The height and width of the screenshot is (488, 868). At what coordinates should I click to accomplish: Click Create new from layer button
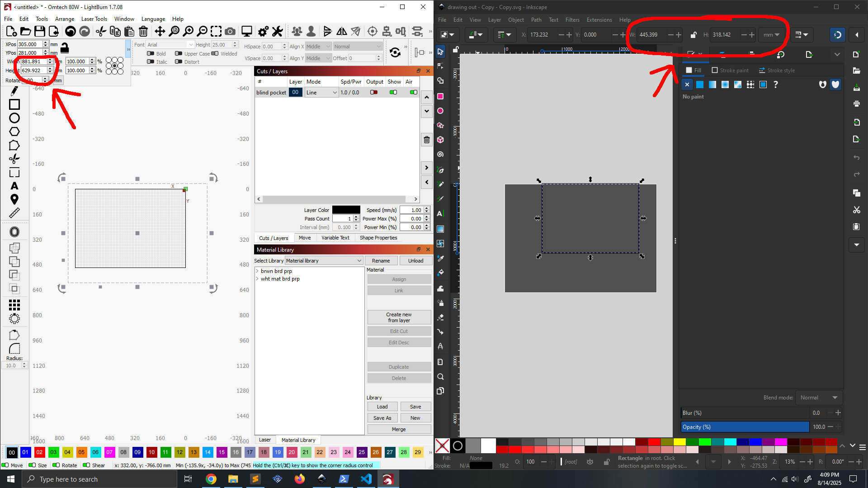point(399,317)
